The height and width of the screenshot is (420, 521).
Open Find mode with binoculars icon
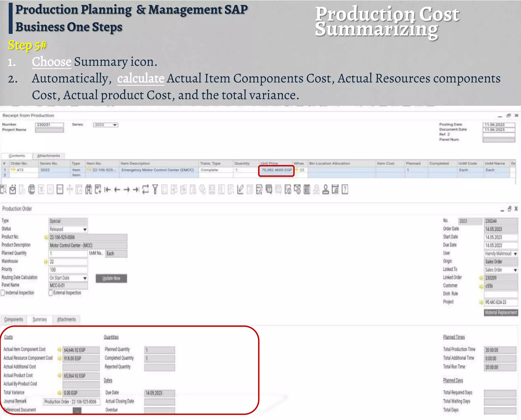pyautogui.click(x=88, y=190)
